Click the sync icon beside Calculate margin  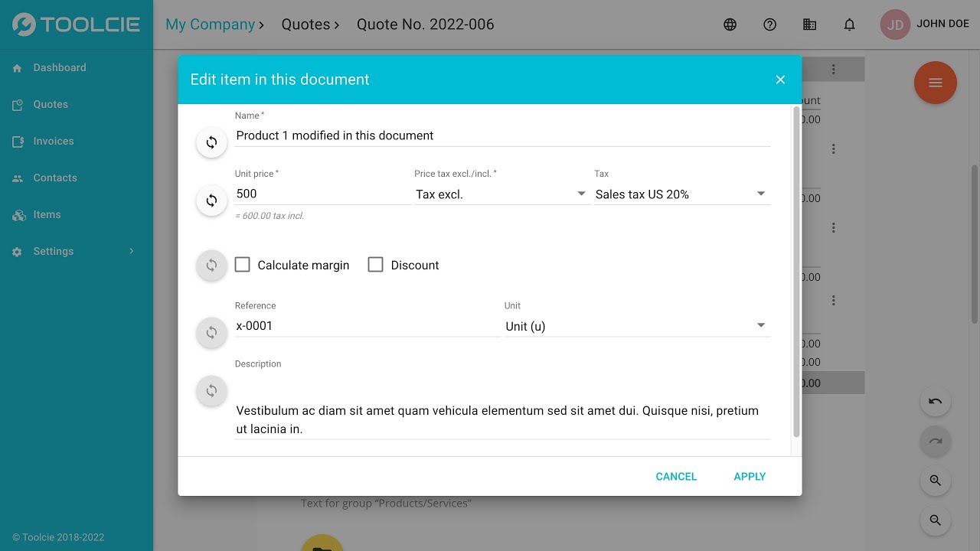[x=212, y=266]
